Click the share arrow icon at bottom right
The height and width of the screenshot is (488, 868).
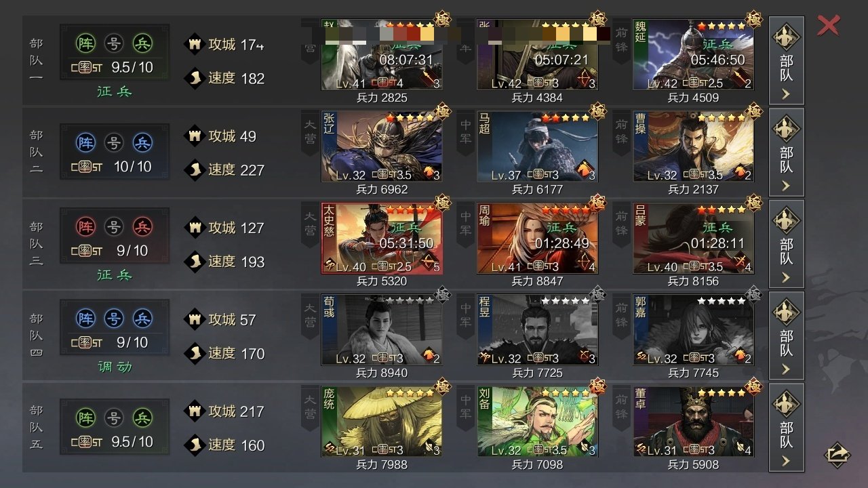coord(837,454)
